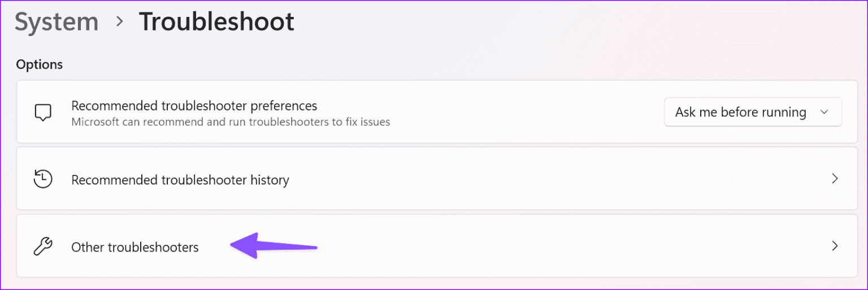Image resolution: width=868 pixels, height=290 pixels.
Task: Select the Other troubleshooters label
Action: coord(135,247)
